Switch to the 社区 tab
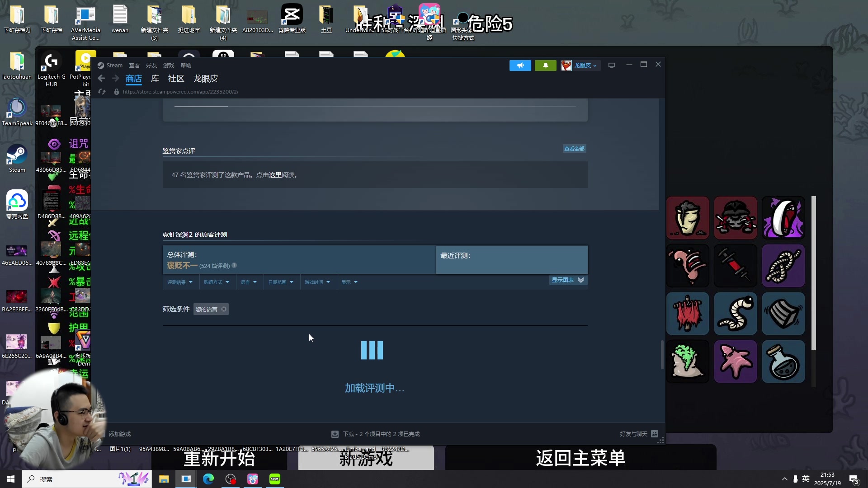This screenshot has height=488, width=868. pyautogui.click(x=176, y=79)
